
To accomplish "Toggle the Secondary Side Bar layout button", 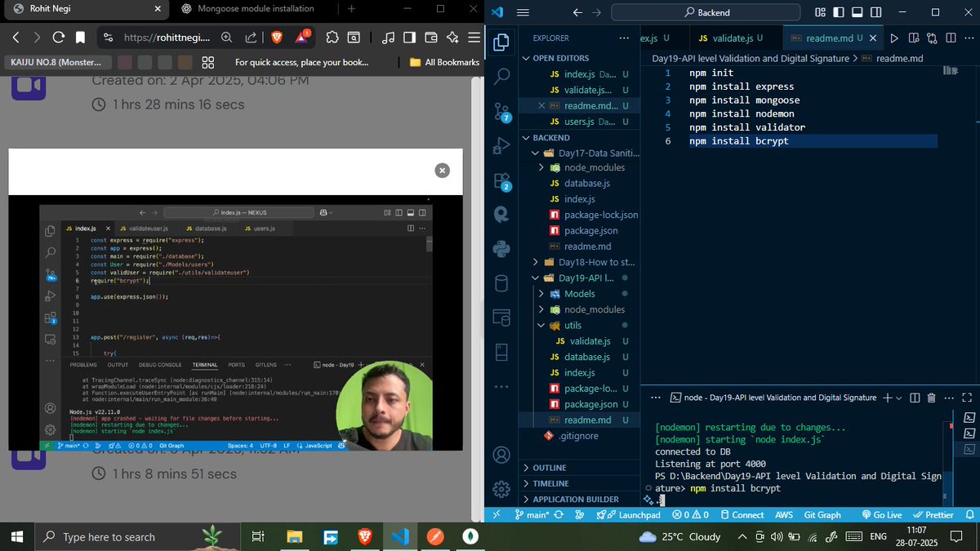I will tap(875, 12).
